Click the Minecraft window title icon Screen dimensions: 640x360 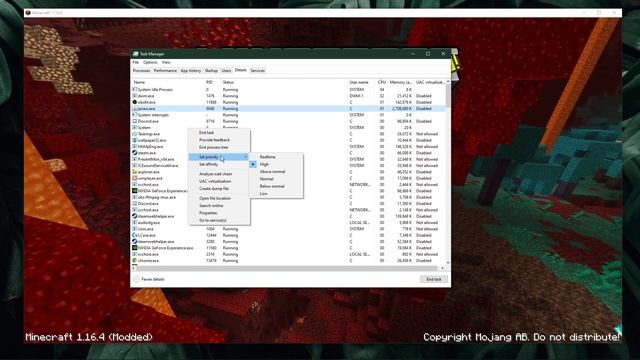pyautogui.click(x=28, y=13)
